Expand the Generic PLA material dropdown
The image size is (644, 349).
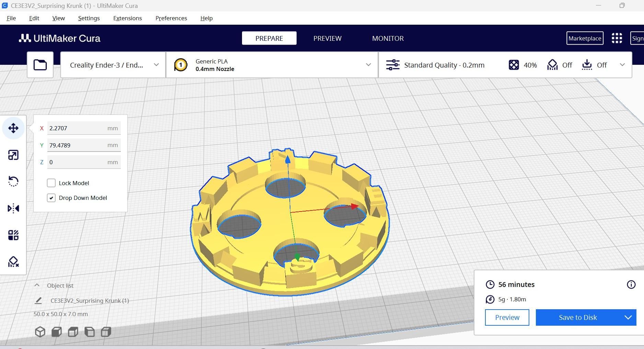[x=272, y=65]
